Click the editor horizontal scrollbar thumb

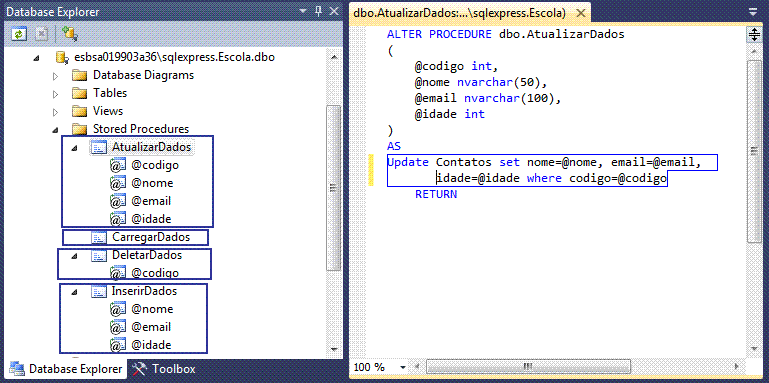528,366
